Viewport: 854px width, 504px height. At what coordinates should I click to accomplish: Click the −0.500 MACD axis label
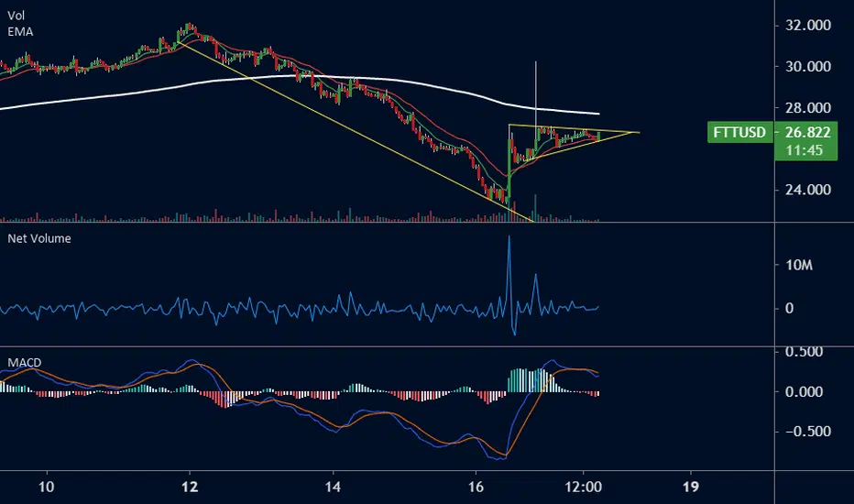807,431
